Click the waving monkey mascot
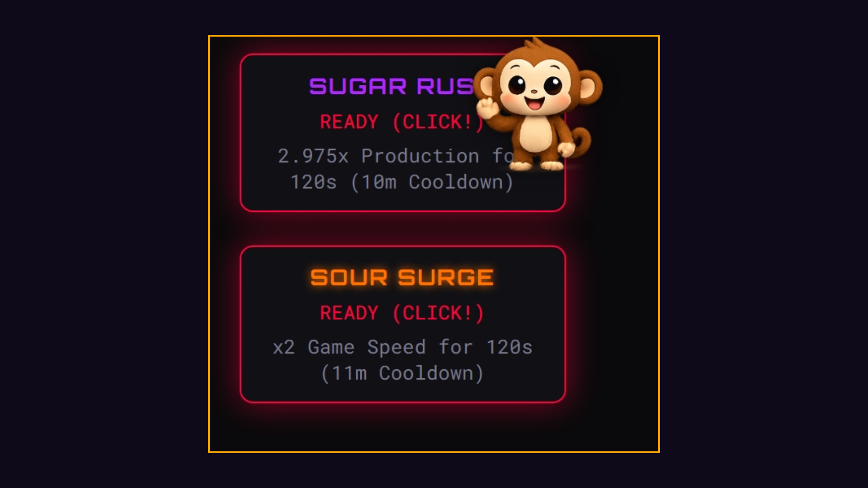The width and height of the screenshot is (868, 488). pyautogui.click(x=538, y=104)
